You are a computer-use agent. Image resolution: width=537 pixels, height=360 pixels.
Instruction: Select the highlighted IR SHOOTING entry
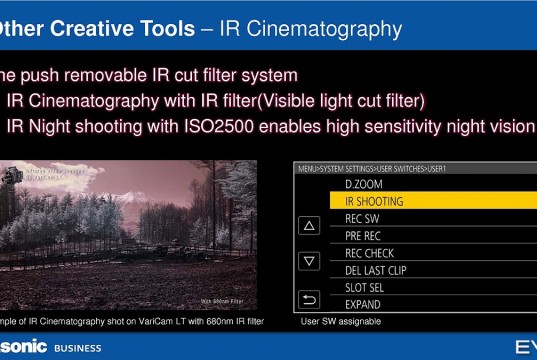point(433,201)
